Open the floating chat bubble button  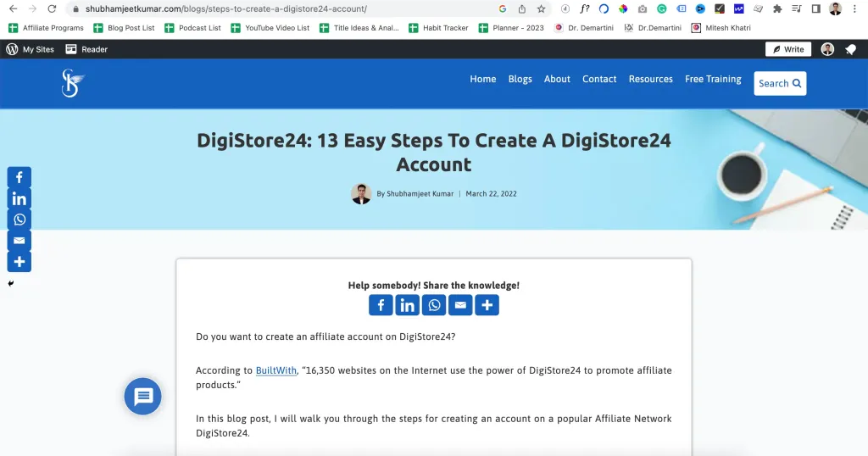click(x=142, y=396)
